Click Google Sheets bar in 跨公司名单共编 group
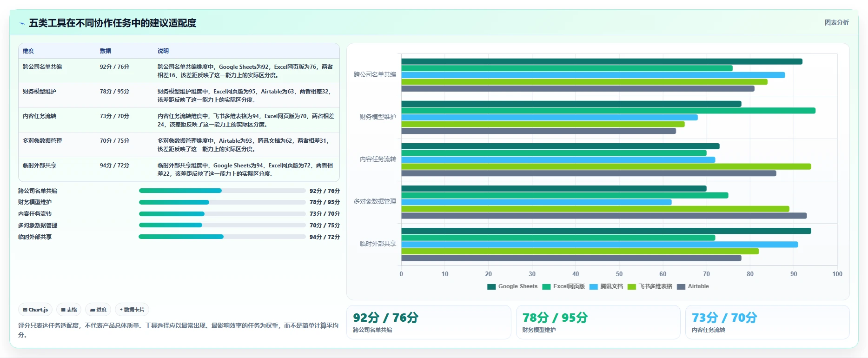 point(602,61)
